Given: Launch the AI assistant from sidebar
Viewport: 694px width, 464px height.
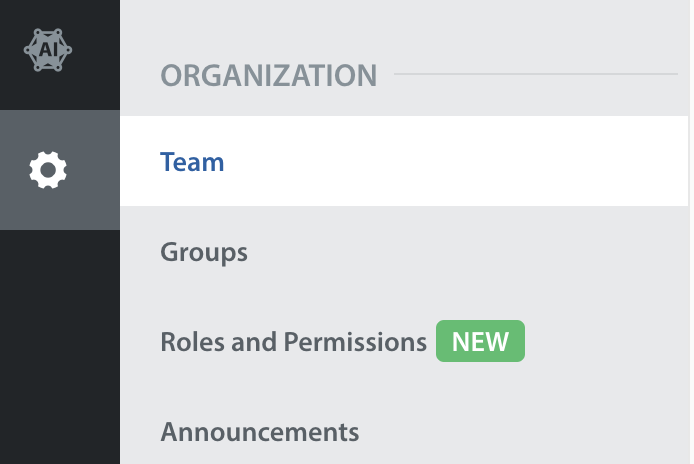Looking at the screenshot, I should click(x=48, y=50).
